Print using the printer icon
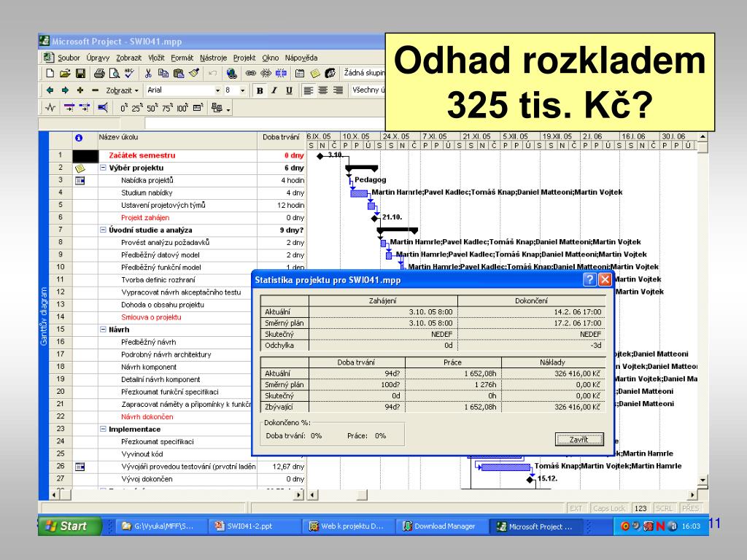This screenshot has width=747, height=560. coord(99,74)
